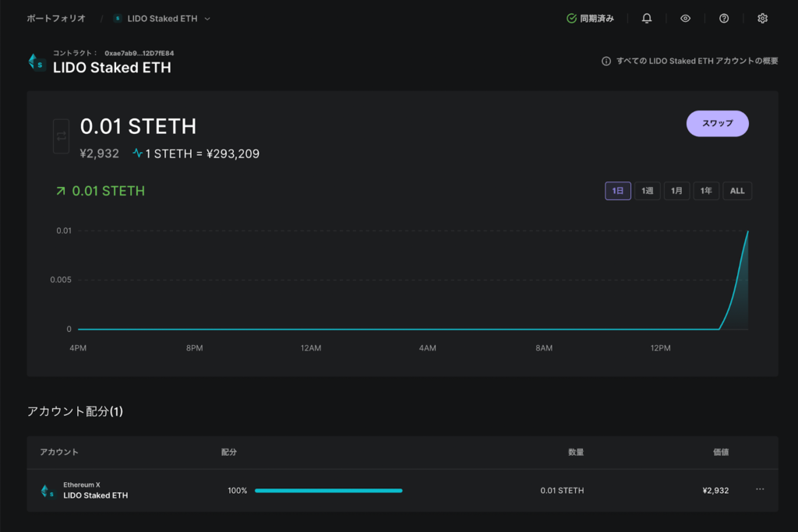Screen dimensions: 798x532
Task: Select the 1年 chart range
Action: tap(706, 191)
